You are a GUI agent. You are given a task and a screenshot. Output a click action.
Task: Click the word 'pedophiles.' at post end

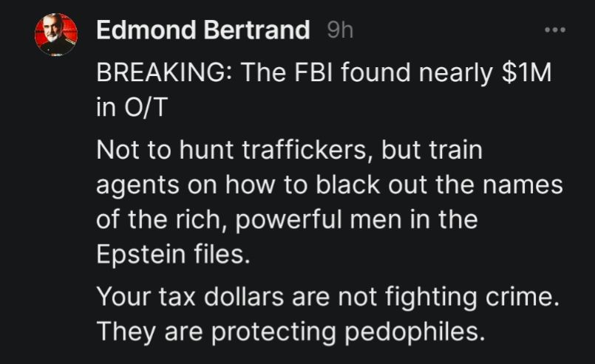click(x=415, y=332)
